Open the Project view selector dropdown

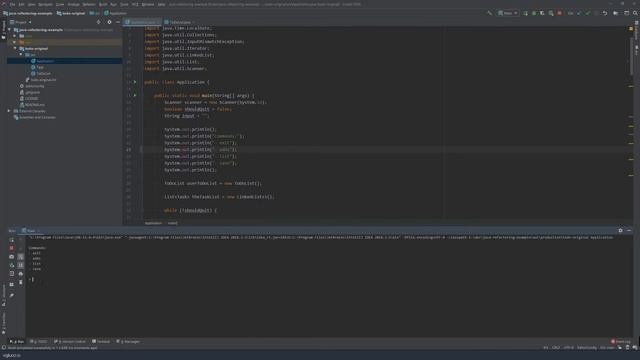(x=20, y=22)
